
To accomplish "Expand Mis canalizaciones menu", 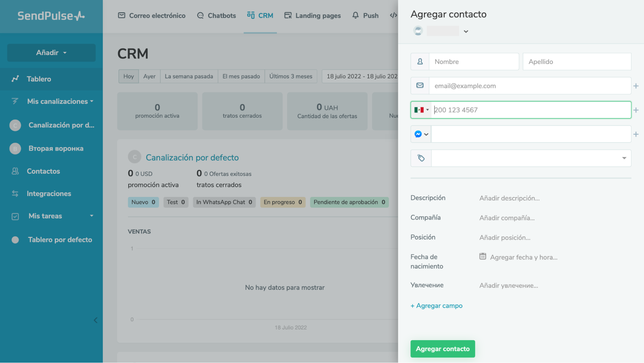I will (x=60, y=101).
